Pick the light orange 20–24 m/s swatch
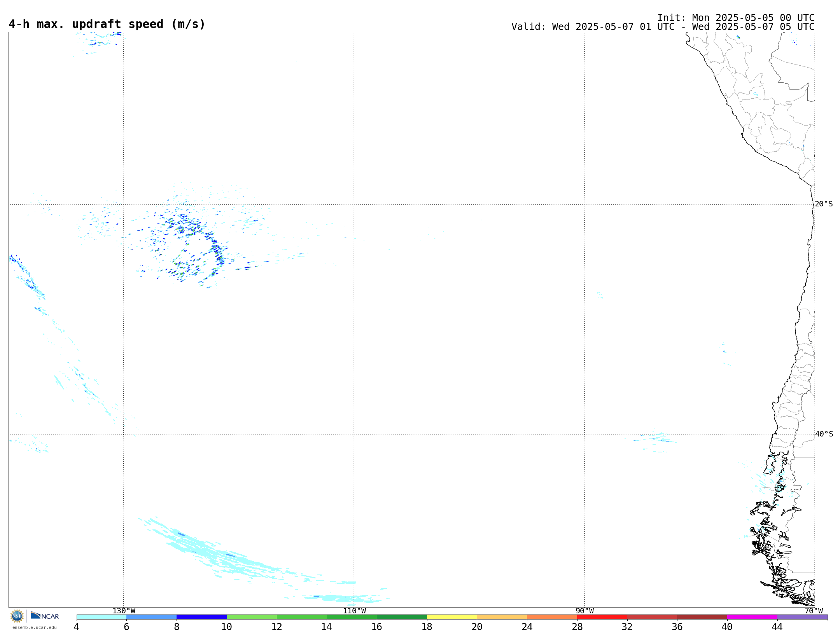Image resolution: width=840 pixels, height=632 pixels. 502,617
